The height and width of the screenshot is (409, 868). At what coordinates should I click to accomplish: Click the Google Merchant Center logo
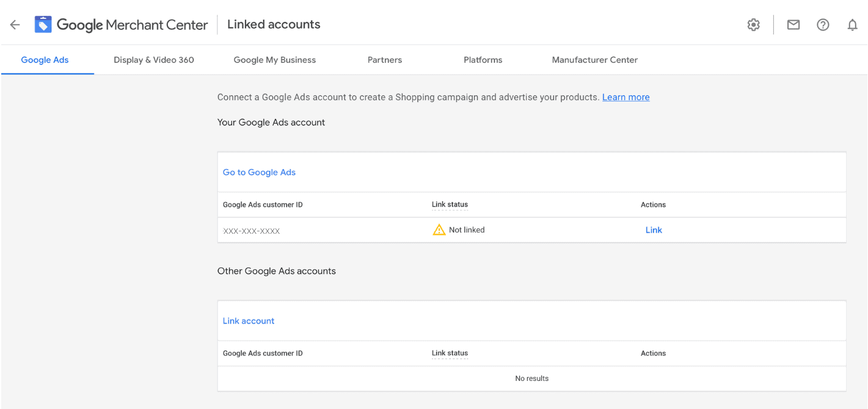pos(122,24)
